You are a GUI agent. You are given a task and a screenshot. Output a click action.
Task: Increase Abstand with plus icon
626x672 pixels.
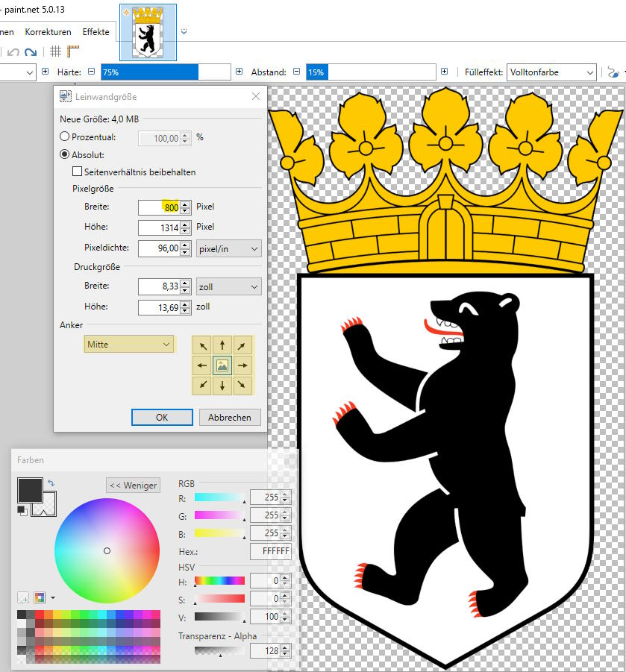(x=444, y=72)
